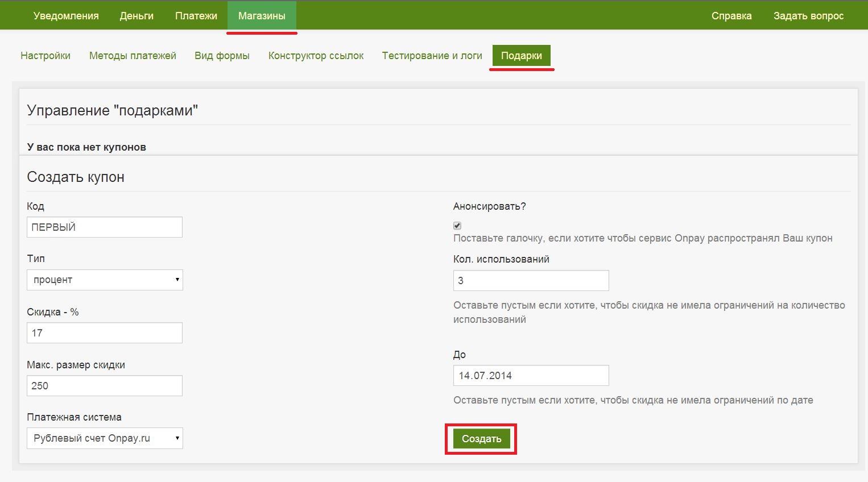Image resolution: width=868 pixels, height=482 pixels.
Task: Uncheck the Анонсировать checkbox
Action: [x=457, y=226]
